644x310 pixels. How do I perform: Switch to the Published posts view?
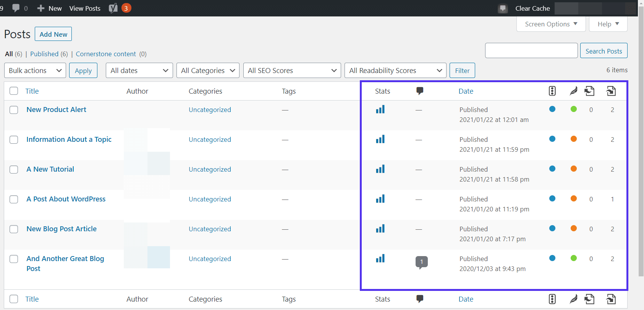44,54
